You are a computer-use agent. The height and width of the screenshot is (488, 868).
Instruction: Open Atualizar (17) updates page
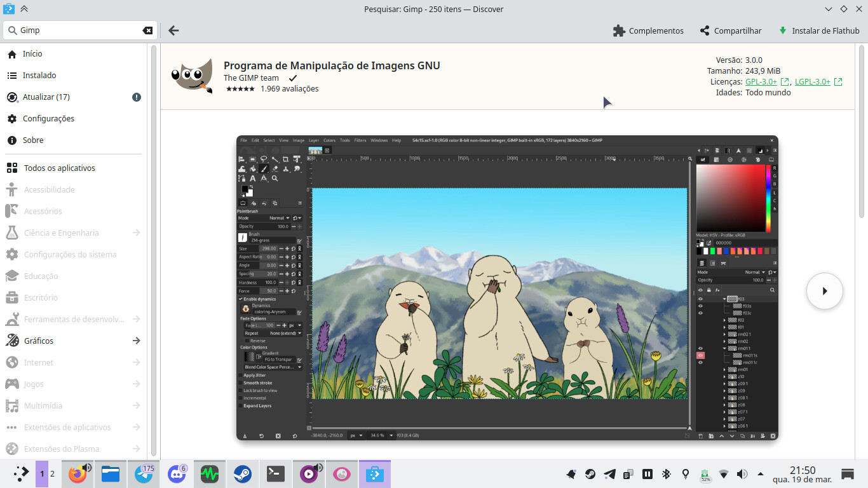pyautogui.click(x=73, y=97)
